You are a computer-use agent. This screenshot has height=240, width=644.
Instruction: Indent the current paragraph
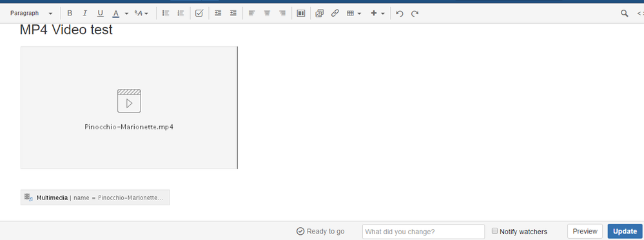[x=233, y=13]
